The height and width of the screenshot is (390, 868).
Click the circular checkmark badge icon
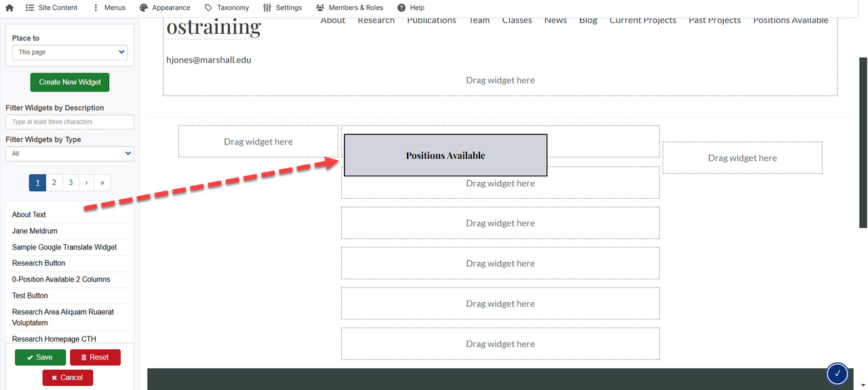(837, 374)
